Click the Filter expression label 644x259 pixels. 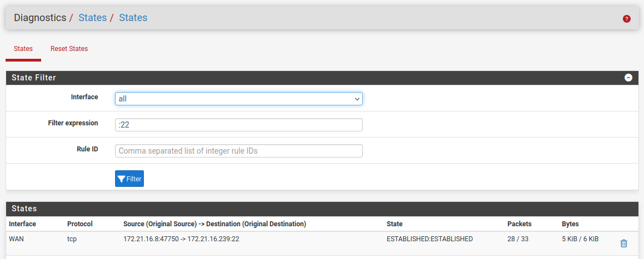point(73,123)
